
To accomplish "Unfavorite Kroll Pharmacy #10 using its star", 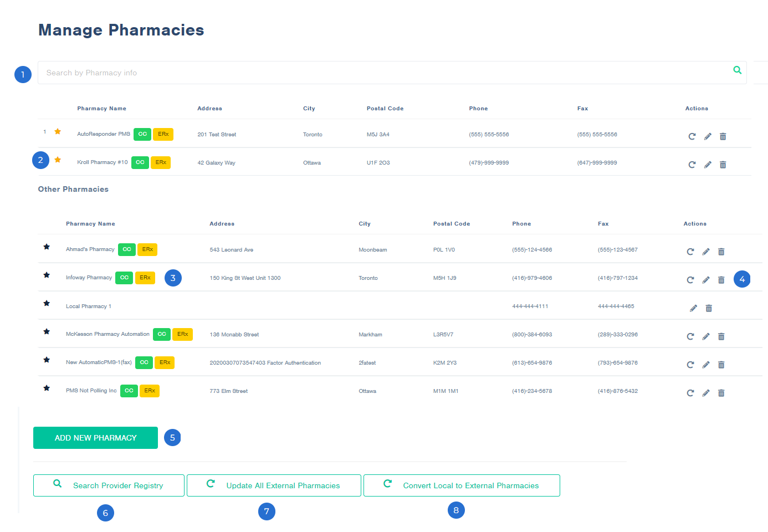I will coord(58,160).
